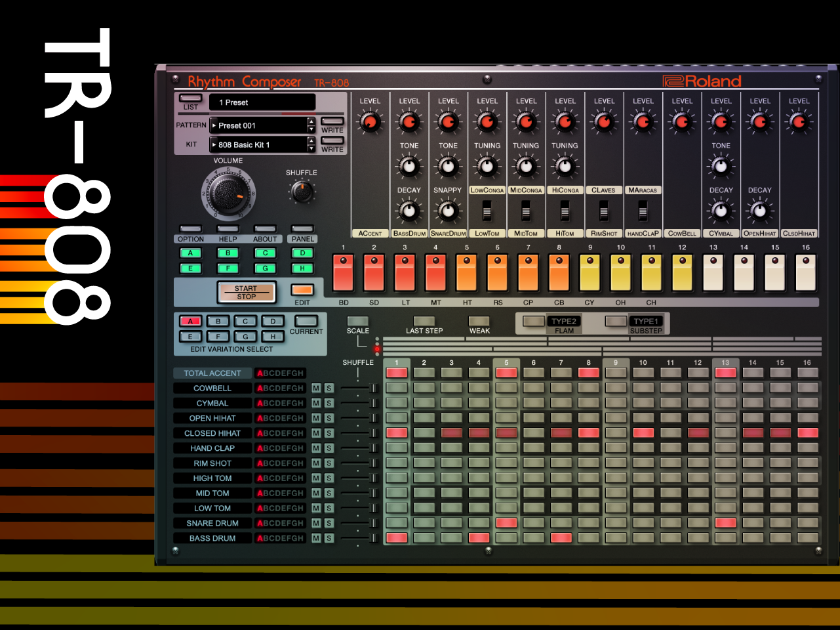The width and height of the screenshot is (840, 630).
Task: Click the Mid Tom tuning knob
Action: [526, 166]
